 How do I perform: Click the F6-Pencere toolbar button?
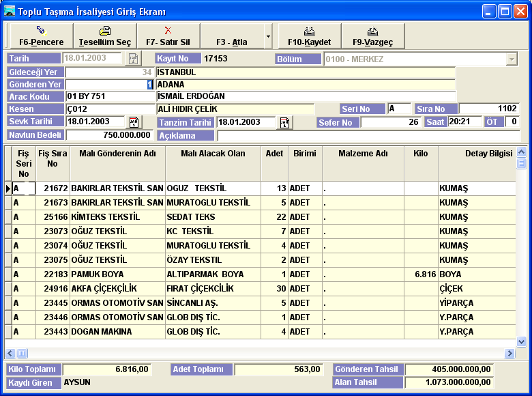tap(42, 36)
